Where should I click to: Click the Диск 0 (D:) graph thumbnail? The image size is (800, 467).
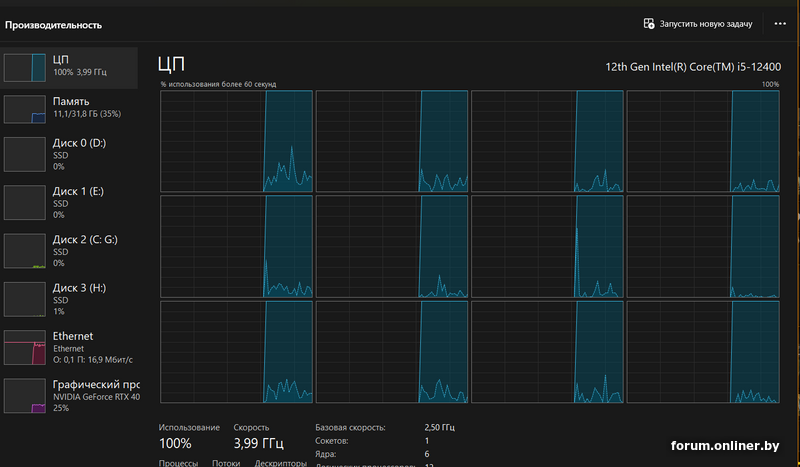(25, 155)
